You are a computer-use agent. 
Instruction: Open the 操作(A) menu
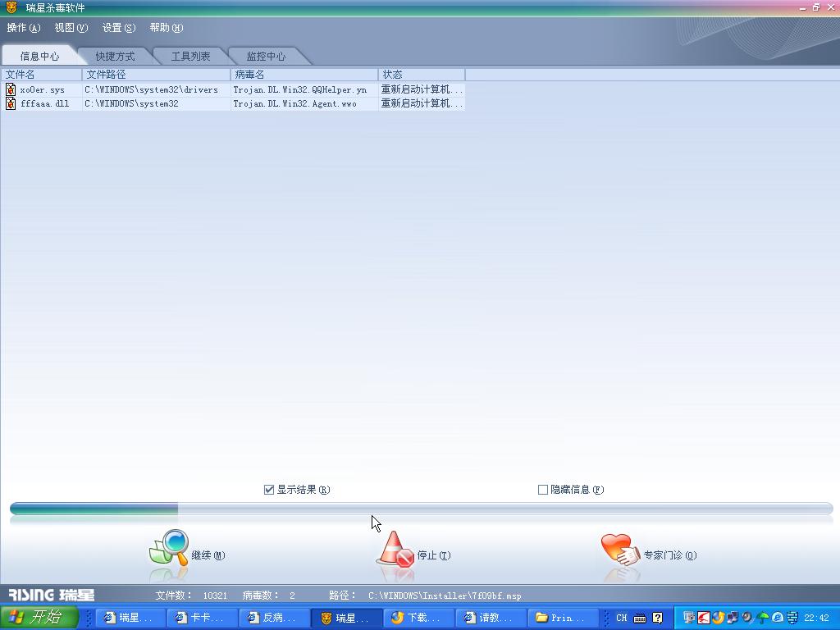pyautogui.click(x=24, y=28)
